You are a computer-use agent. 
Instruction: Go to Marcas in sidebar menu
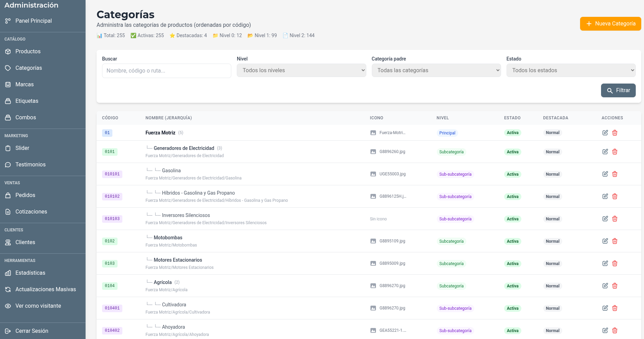24,85
